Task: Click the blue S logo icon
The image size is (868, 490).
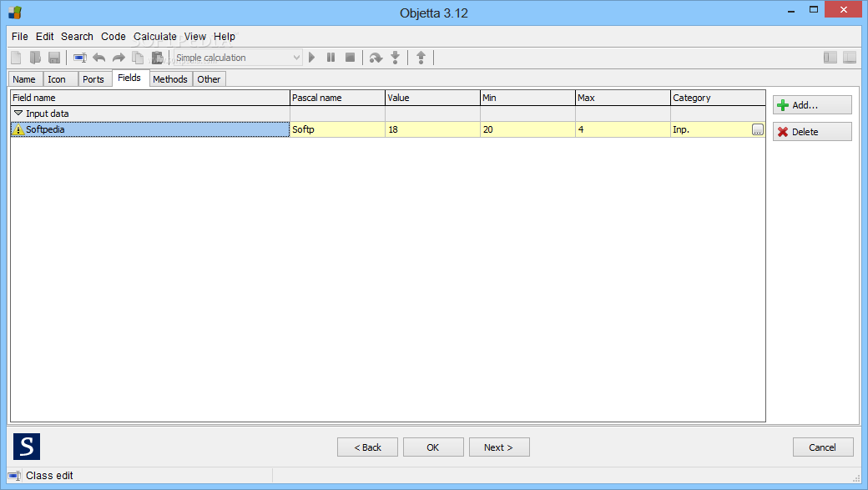Action: 27,447
